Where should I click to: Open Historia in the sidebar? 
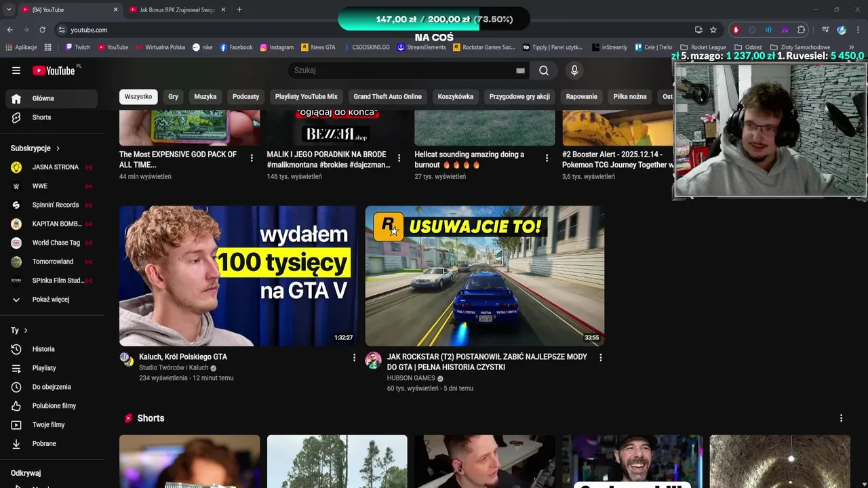pyautogui.click(x=52, y=349)
